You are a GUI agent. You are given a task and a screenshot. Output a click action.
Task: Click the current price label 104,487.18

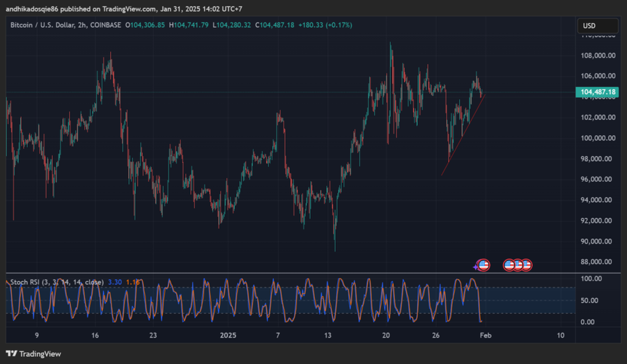coord(598,92)
